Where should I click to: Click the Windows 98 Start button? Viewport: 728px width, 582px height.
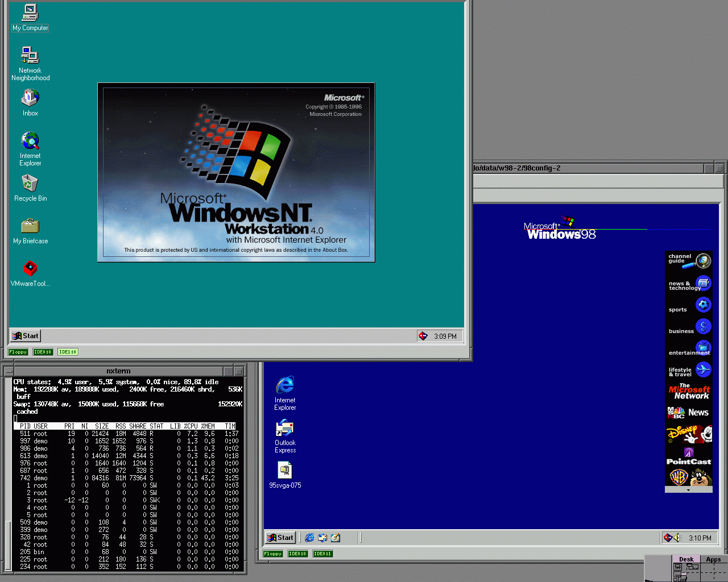click(280, 538)
